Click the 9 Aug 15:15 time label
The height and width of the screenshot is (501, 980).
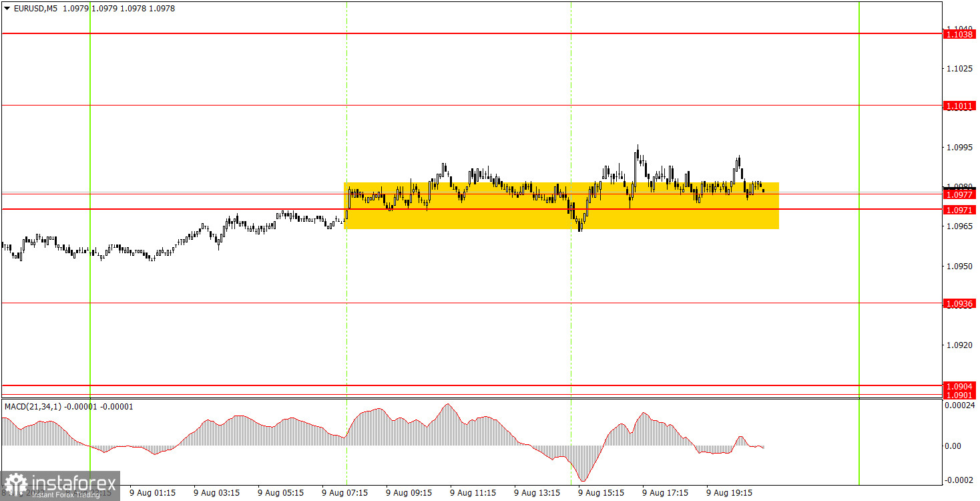601,493
